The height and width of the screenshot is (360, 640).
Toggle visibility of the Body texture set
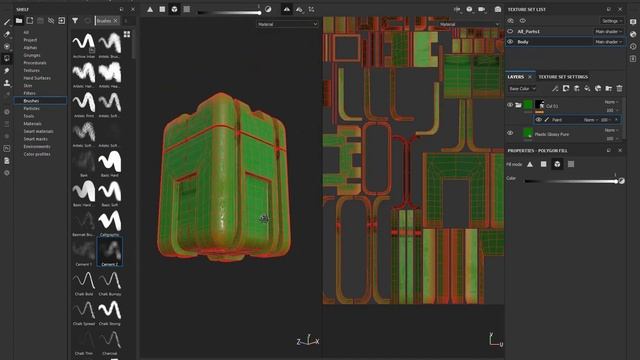[510, 42]
